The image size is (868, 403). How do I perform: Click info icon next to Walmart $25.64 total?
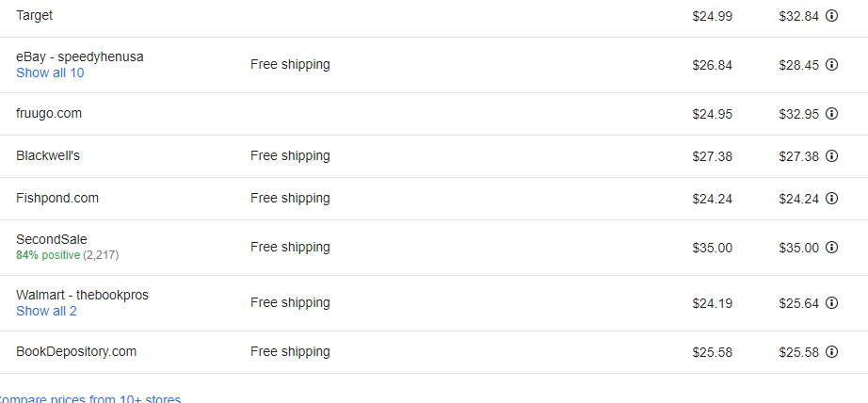[x=831, y=303]
